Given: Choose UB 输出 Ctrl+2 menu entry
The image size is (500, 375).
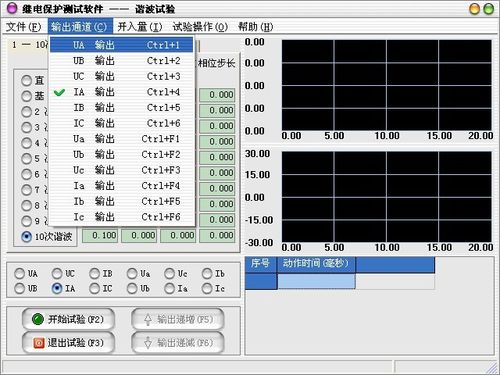Looking at the screenshot, I should (122, 61).
